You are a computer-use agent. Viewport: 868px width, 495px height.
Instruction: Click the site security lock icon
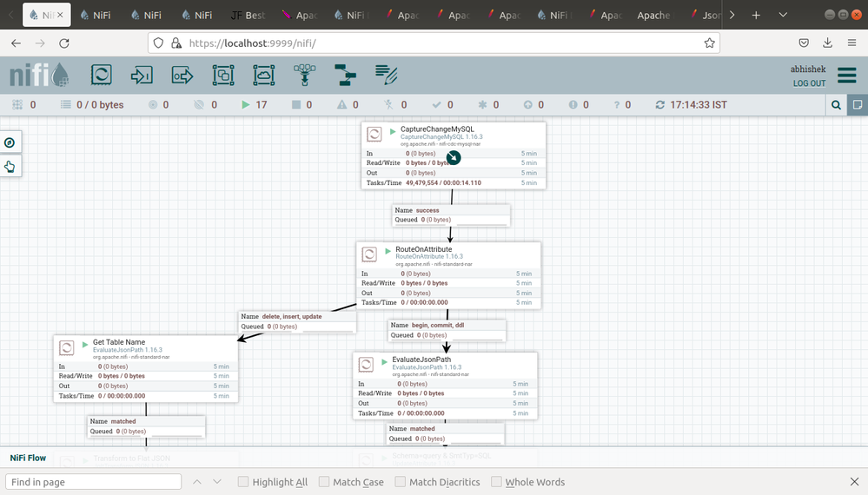pyautogui.click(x=176, y=43)
